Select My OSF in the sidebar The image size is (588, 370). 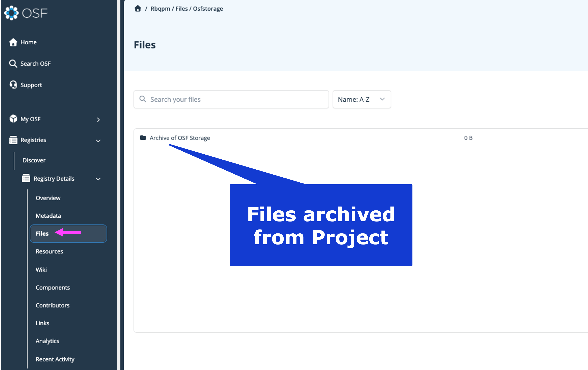(x=31, y=119)
